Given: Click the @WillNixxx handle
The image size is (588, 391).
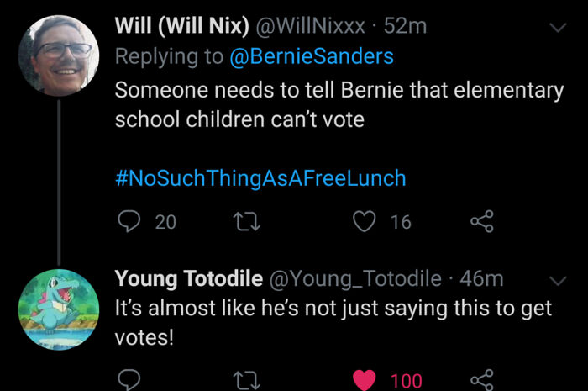Looking at the screenshot, I should coord(310,27).
